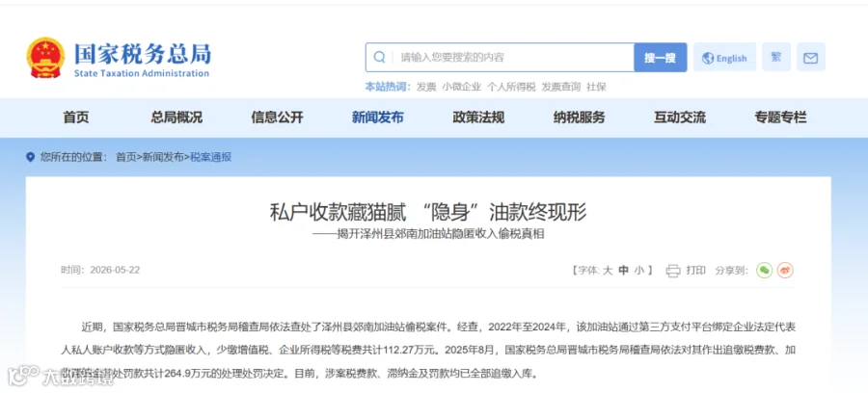Screen dimensions: 868x393
Task: Switch language to English
Action: point(724,58)
